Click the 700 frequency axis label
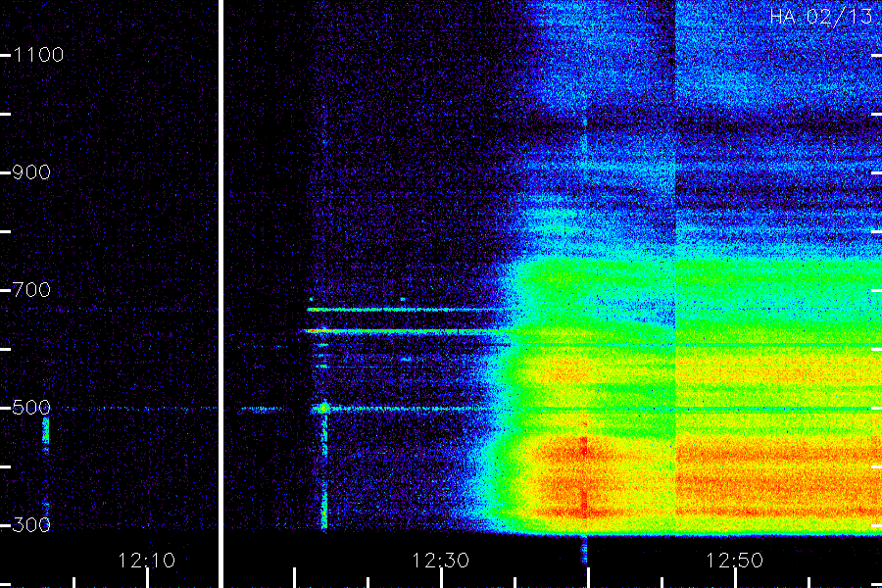 (x=31, y=290)
